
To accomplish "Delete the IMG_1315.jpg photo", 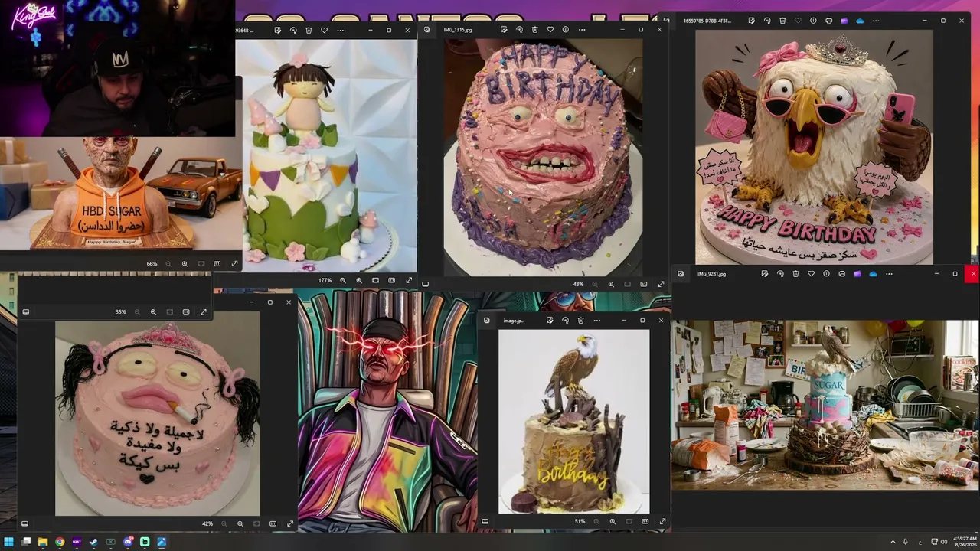I will pyautogui.click(x=534, y=30).
